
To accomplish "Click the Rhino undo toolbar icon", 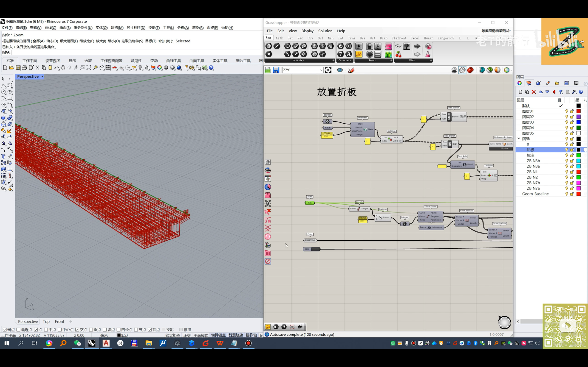I will click(56, 68).
